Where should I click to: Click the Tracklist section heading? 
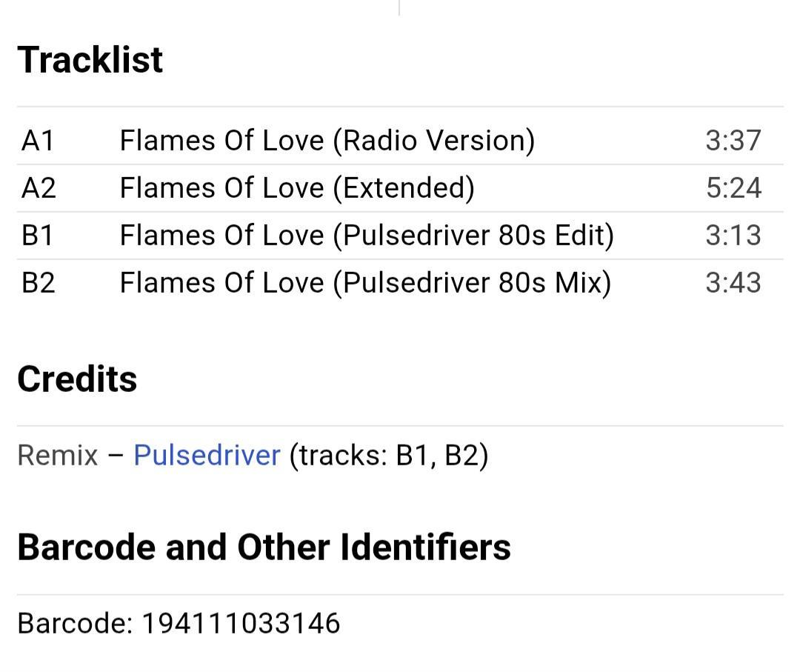click(x=90, y=59)
